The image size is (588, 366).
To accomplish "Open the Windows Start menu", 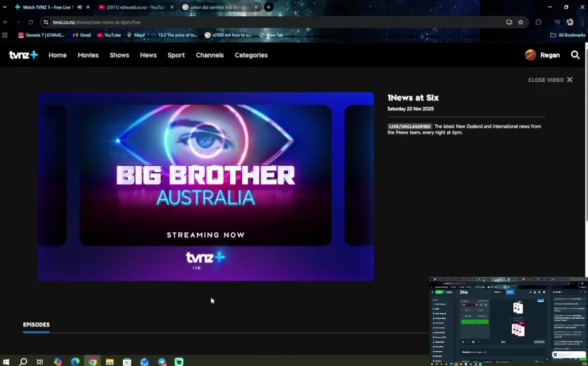I will tap(6, 361).
